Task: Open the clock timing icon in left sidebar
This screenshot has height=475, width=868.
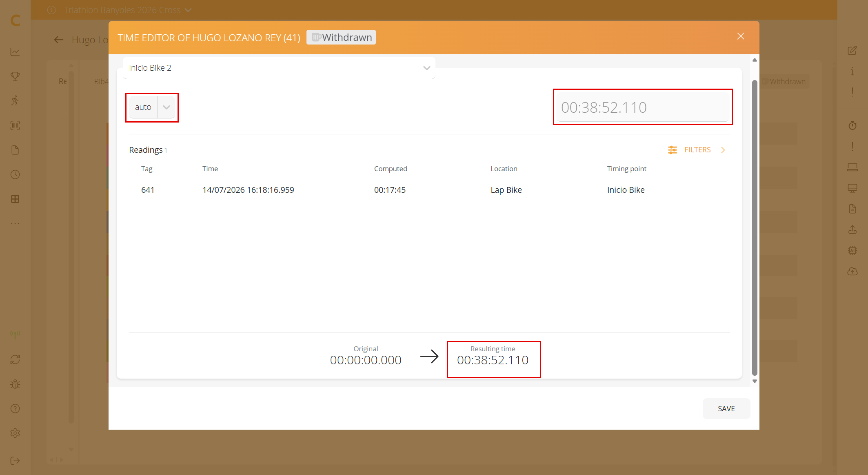Action: (x=15, y=174)
